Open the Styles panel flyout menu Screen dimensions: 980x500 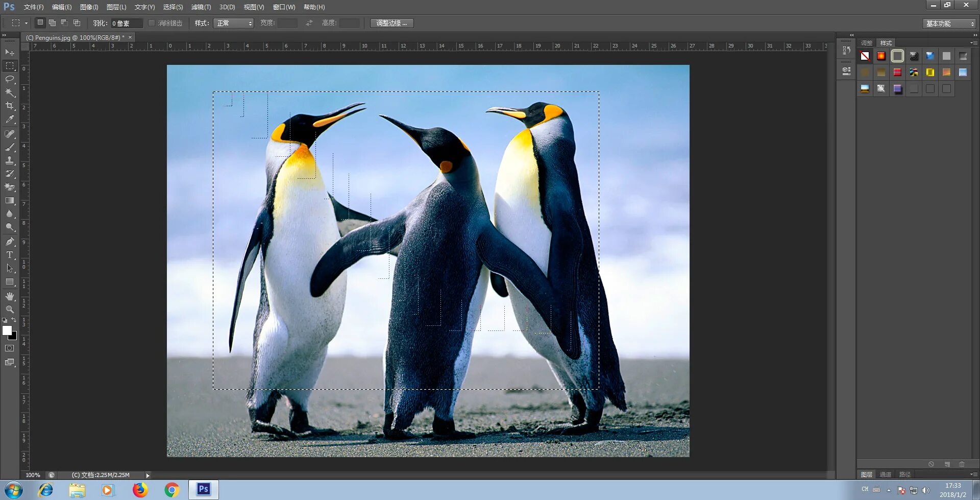tap(973, 43)
